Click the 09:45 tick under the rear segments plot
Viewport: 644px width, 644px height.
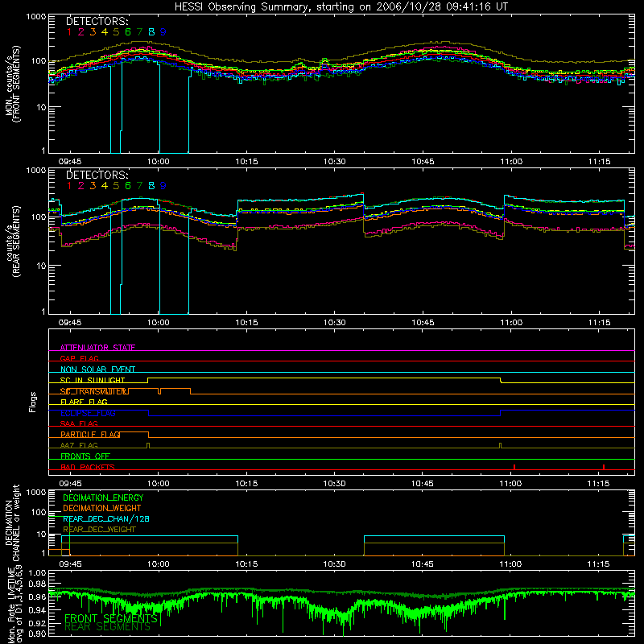(70, 323)
